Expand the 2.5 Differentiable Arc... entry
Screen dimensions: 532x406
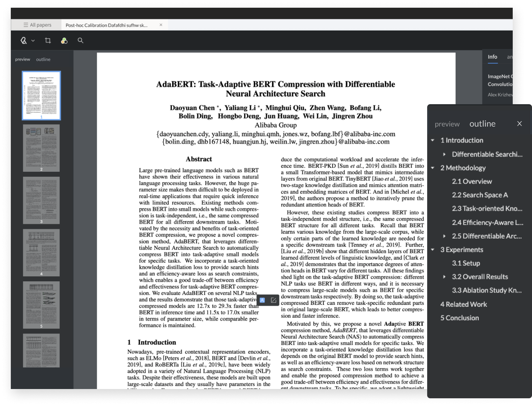pyautogui.click(x=444, y=236)
